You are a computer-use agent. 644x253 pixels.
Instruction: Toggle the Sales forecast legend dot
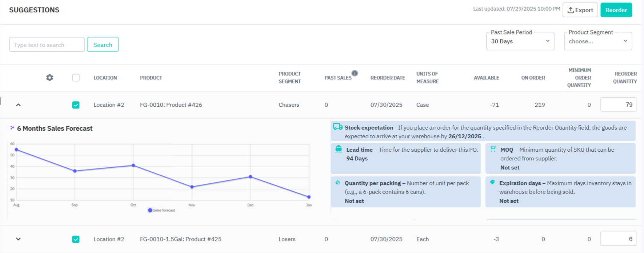[150, 210]
